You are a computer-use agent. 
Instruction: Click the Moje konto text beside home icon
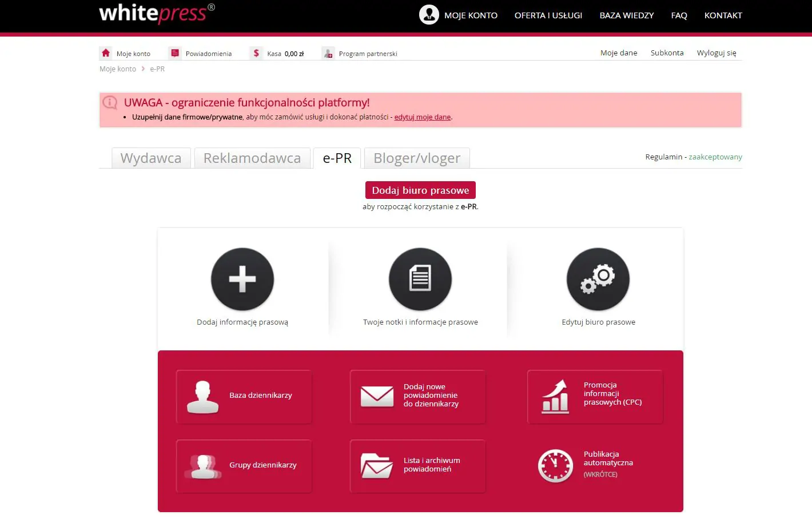coord(133,54)
